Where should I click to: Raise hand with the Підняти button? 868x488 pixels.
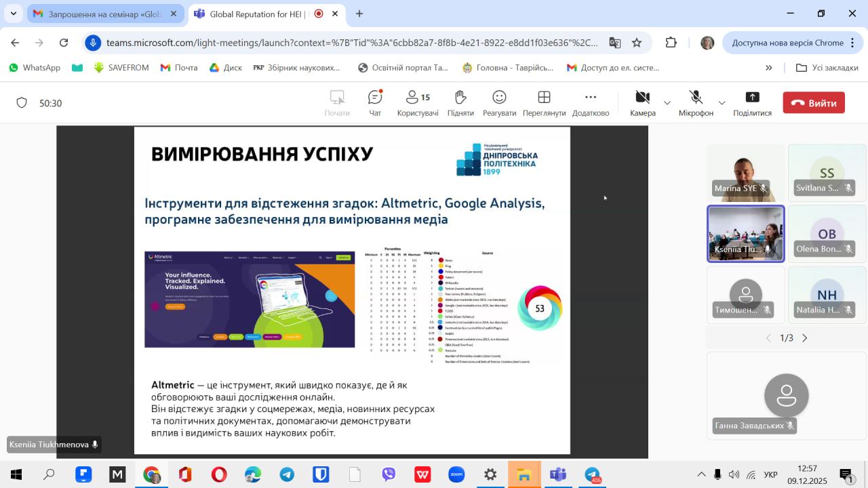pyautogui.click(x=460, y=103)
